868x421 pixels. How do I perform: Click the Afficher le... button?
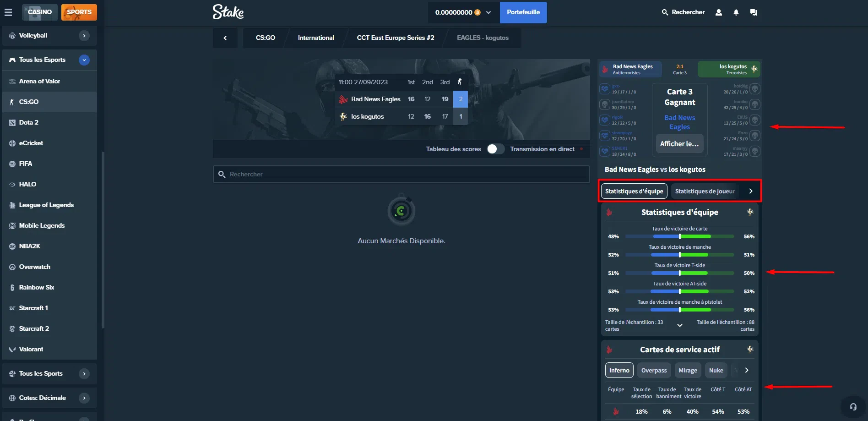(x=680, y=144)
